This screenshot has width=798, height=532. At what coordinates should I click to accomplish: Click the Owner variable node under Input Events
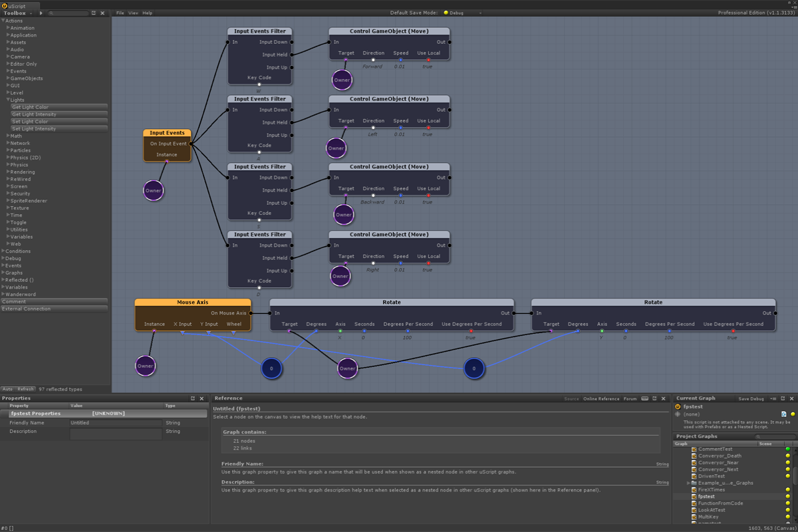pos(154,191)
